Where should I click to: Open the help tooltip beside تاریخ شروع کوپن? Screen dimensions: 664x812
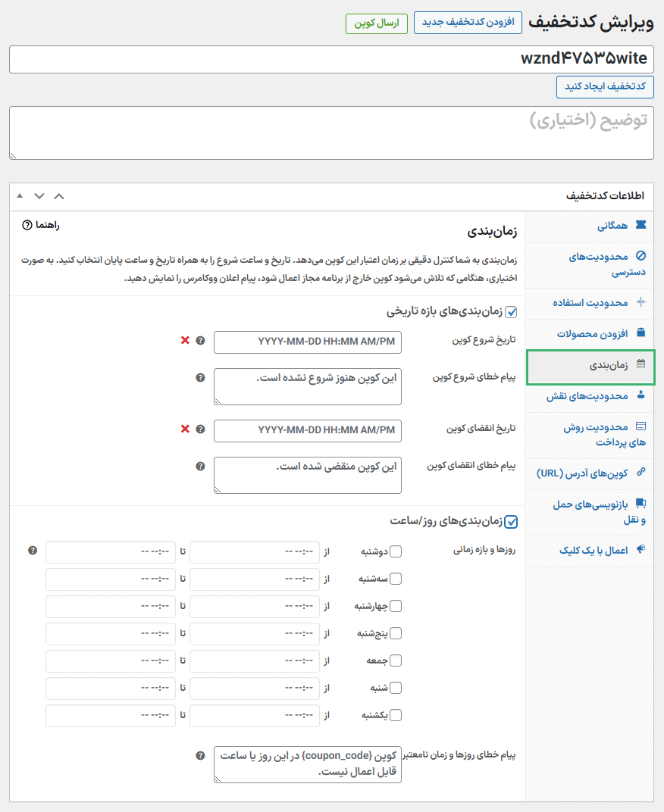click(199, 342)
